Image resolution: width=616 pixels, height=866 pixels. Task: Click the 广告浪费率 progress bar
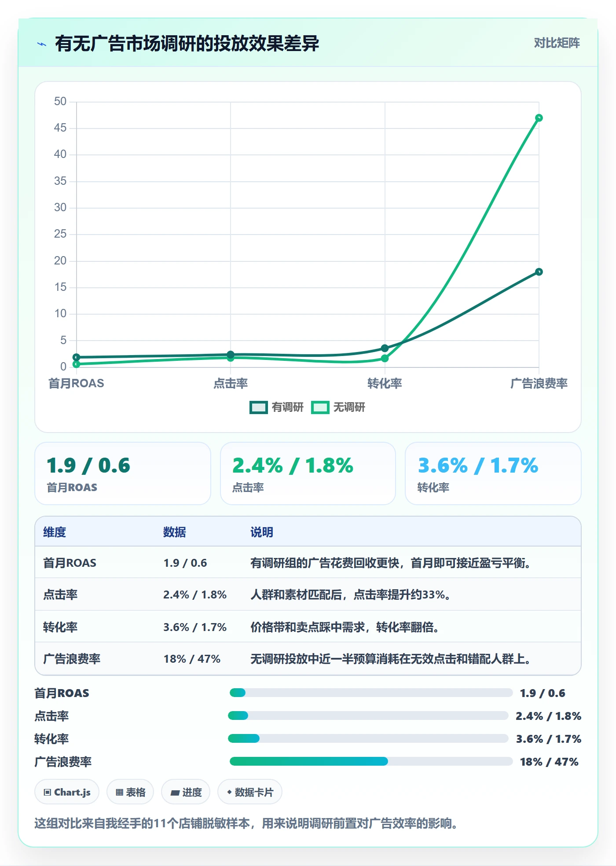click(371, 762)
